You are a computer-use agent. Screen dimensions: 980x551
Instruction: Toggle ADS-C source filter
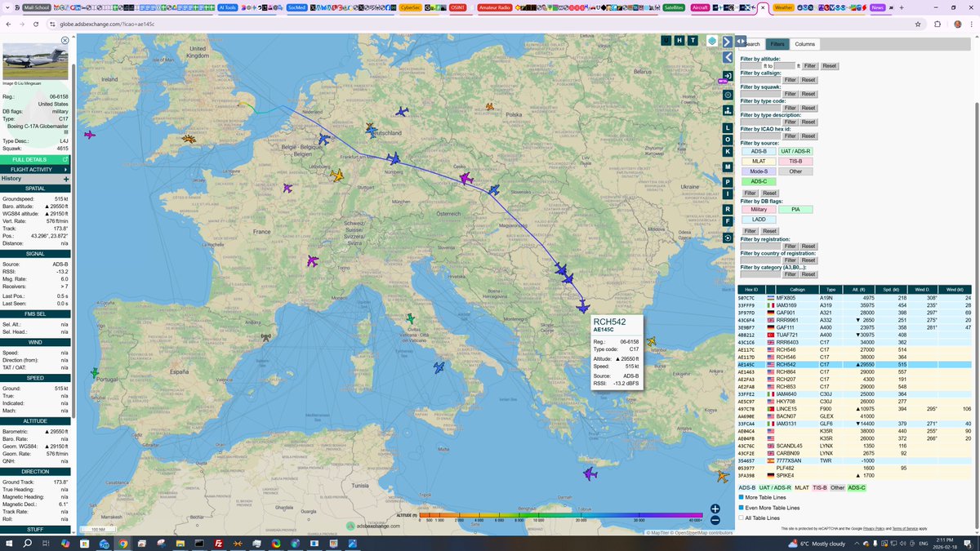[x=759, y=181]
